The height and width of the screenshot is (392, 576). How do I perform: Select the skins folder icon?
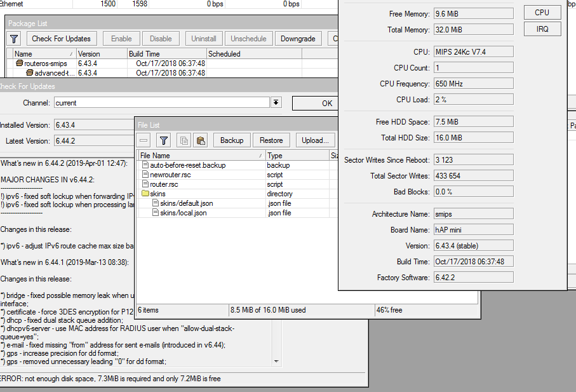[145, 194]
